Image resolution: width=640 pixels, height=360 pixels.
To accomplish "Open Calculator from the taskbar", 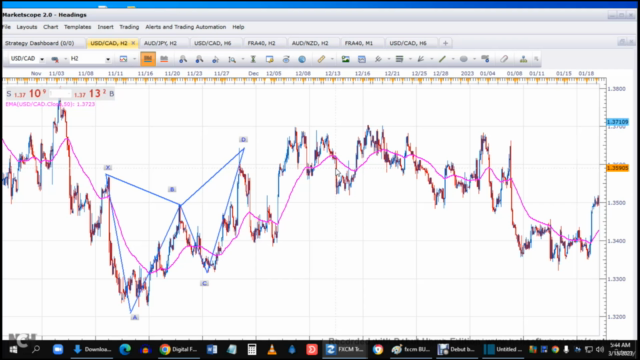I will (x=252, y=349).
